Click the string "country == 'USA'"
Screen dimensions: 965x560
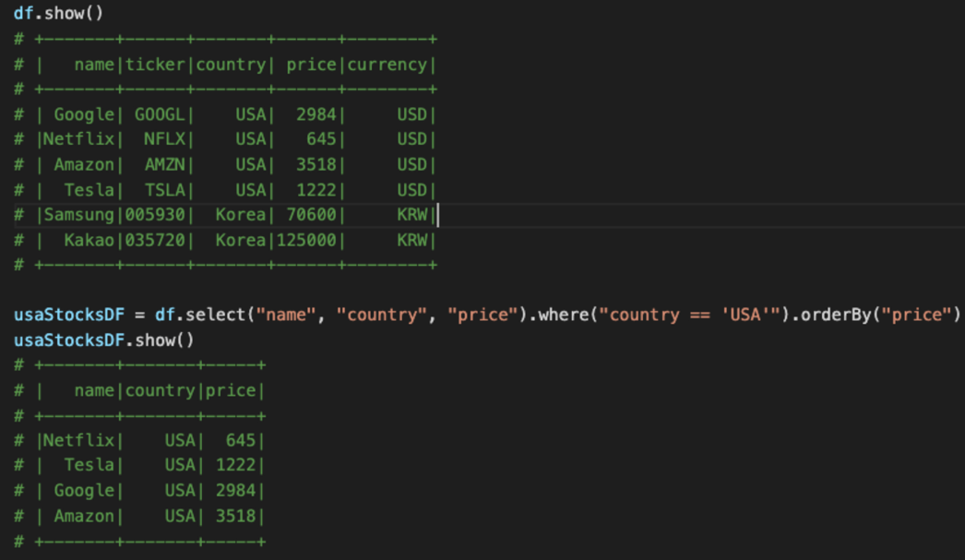click(x=690, y=315)
